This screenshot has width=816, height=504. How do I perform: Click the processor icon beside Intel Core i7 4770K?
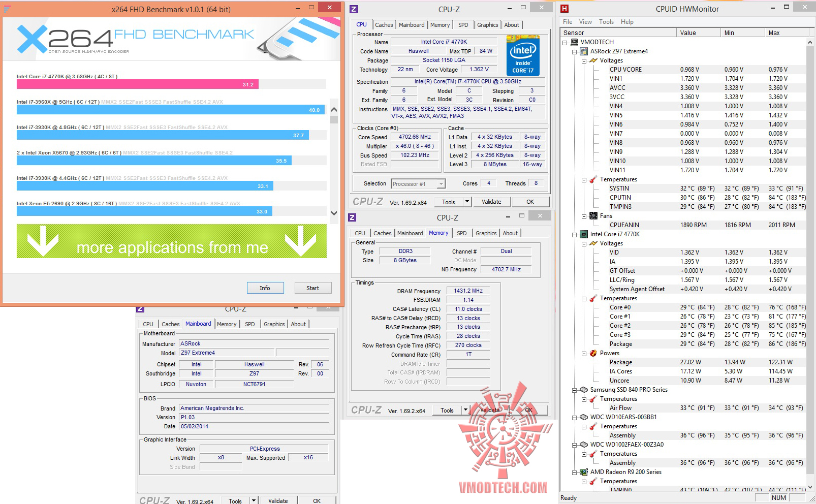(x=584, y=234)
